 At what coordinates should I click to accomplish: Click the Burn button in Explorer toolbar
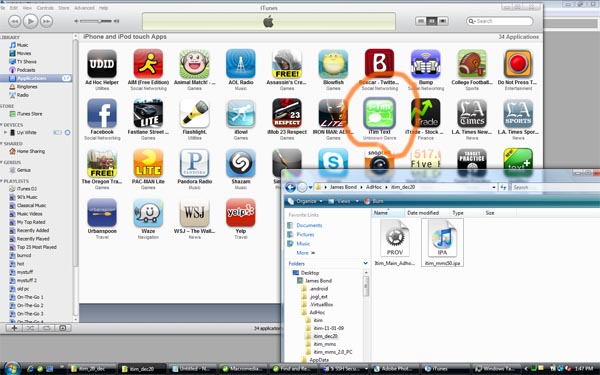tap(374, 201)
